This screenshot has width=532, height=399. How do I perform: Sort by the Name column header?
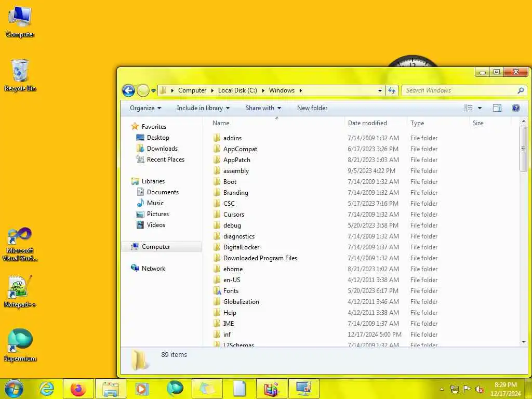tap(220, 123)
